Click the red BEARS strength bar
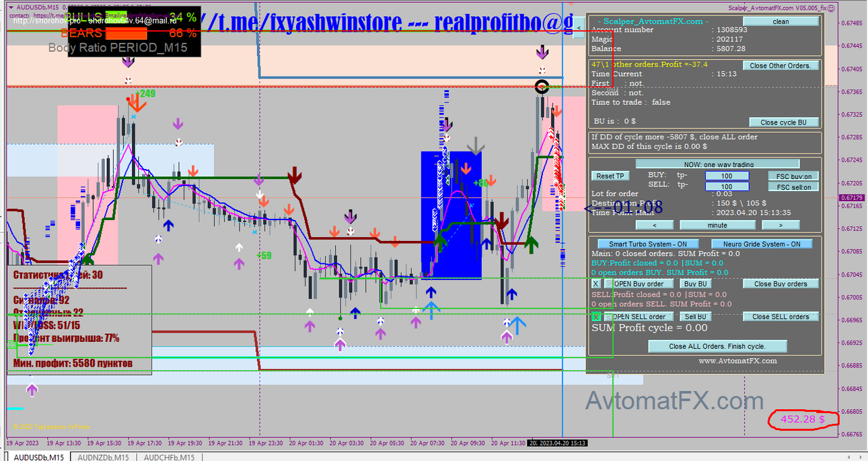Screen dimensions: 868x461 pyautogui.click(x=126, y=32)
